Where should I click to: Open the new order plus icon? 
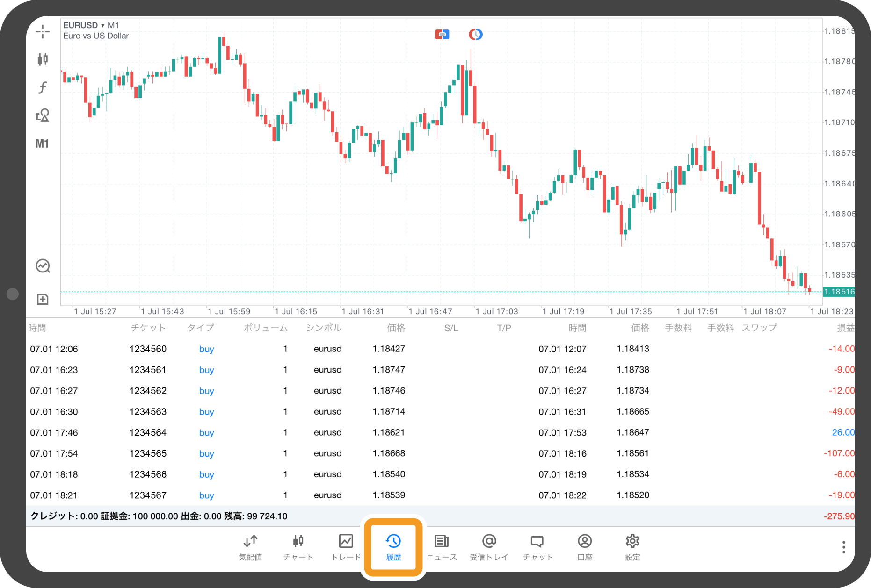tap(43, 299)
